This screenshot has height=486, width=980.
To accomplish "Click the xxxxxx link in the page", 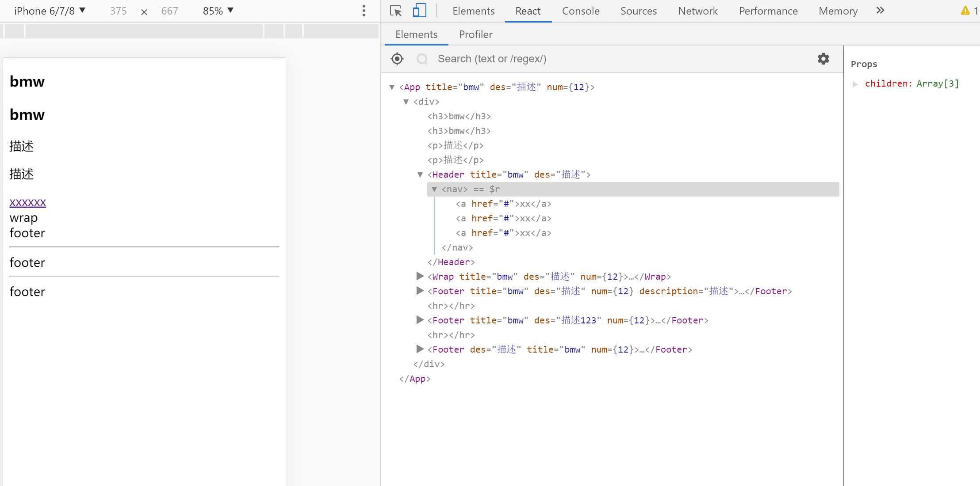I will tap(27, 202).
